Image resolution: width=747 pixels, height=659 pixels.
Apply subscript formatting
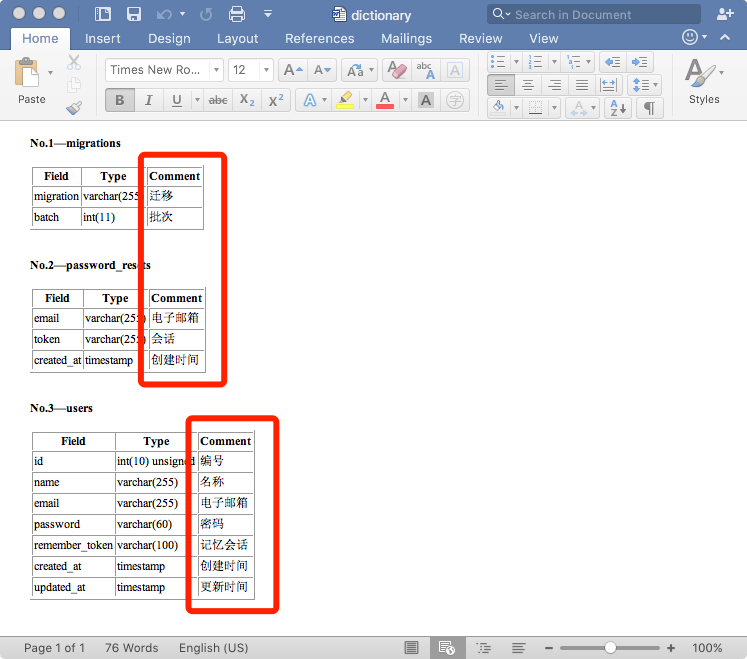247,100
